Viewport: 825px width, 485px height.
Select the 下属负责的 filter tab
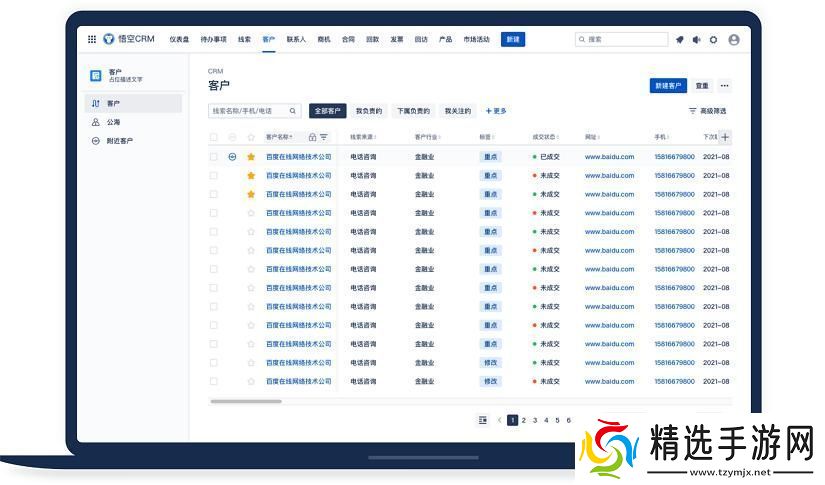(x=413, y=111)
